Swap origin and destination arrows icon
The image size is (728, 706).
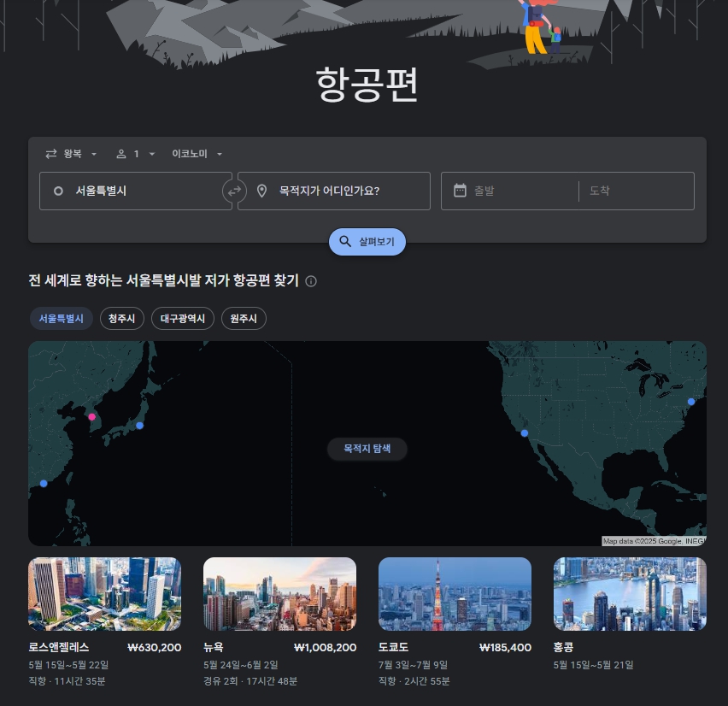click(234, 191)
